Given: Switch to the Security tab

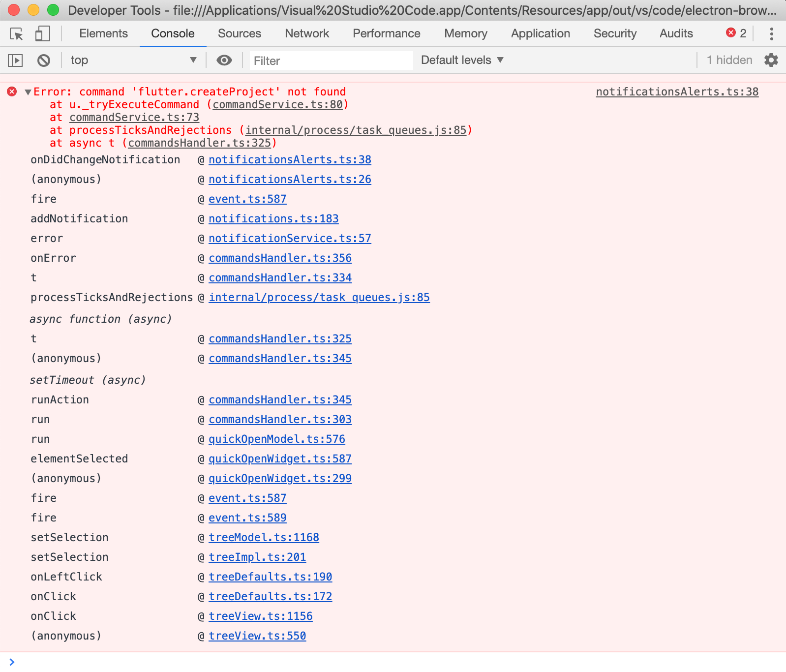Looking at the screenshot, I should coord(615,33).
